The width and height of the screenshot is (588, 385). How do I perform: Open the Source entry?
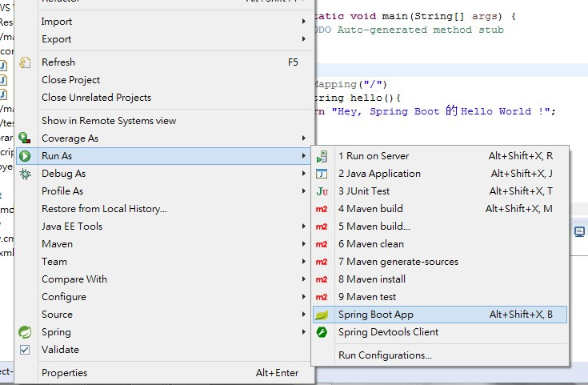[164, 315]
